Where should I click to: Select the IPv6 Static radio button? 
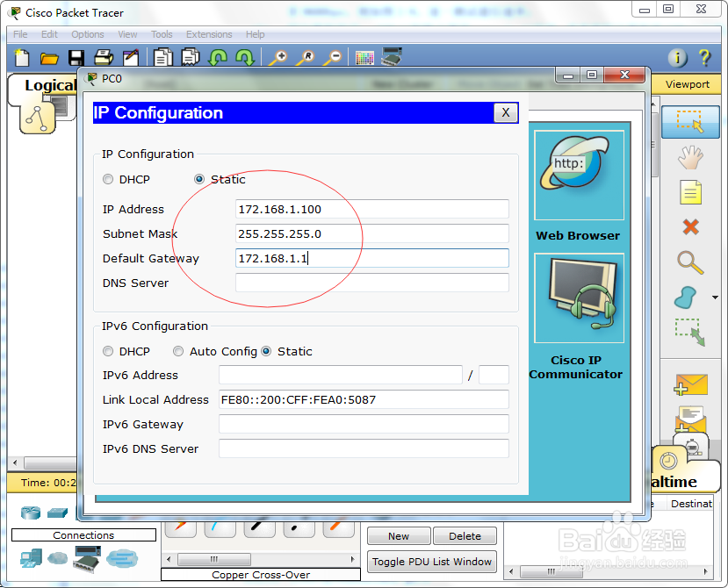pos(266,351)
